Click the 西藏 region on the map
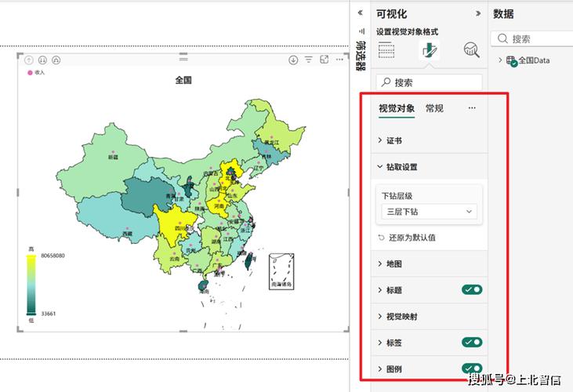Viewport: 573px width, 392px height. click(117, 220)
